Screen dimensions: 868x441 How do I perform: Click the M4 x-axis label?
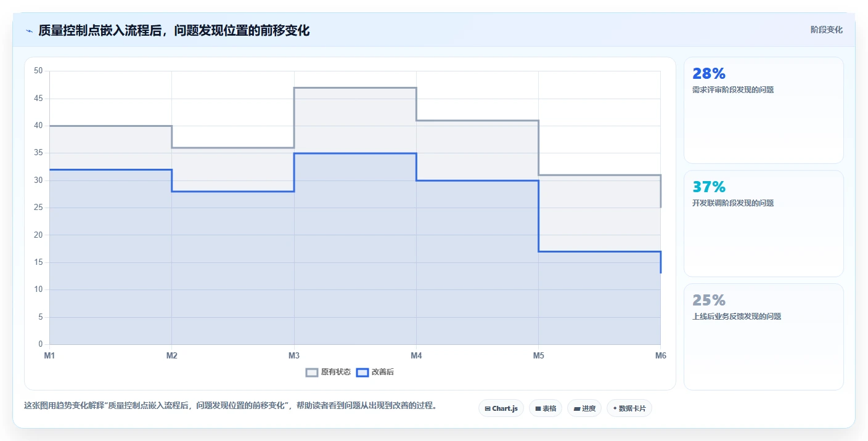[x=416, y=355]
